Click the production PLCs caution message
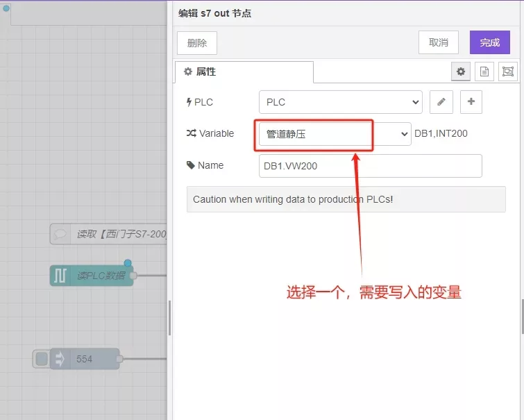The image size is (524, 420). (x=346, y=199)
